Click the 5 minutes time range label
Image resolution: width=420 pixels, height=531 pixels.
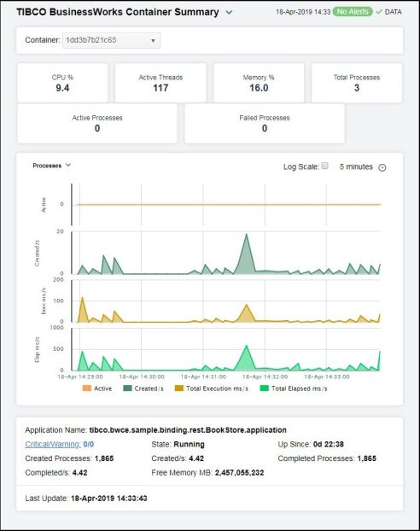356,166
